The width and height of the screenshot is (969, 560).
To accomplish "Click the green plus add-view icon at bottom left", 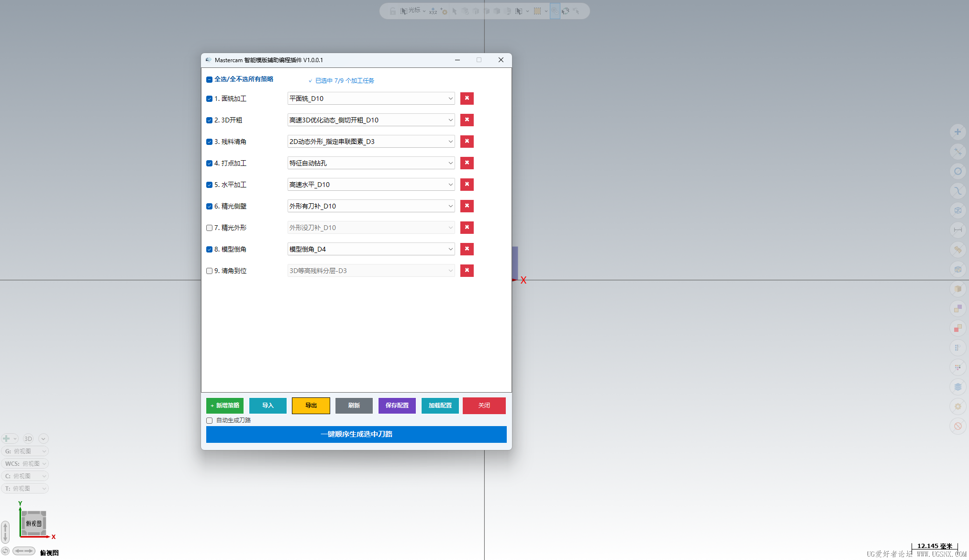I will pyautogui.click(x=6, y=439).
